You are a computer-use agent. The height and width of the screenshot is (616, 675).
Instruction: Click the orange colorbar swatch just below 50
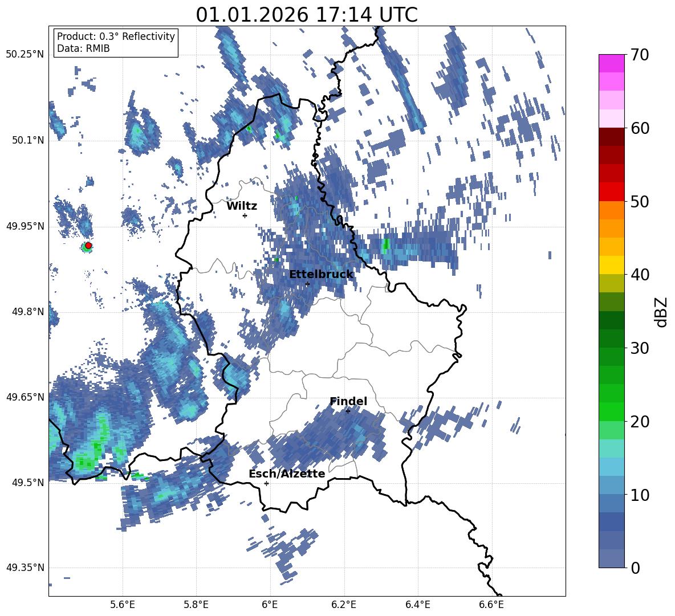[611, 210]
